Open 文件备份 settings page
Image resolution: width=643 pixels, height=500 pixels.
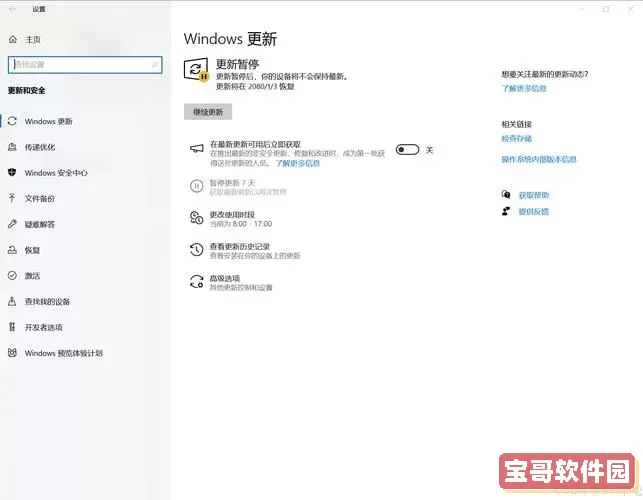click(x=40, y=199)
